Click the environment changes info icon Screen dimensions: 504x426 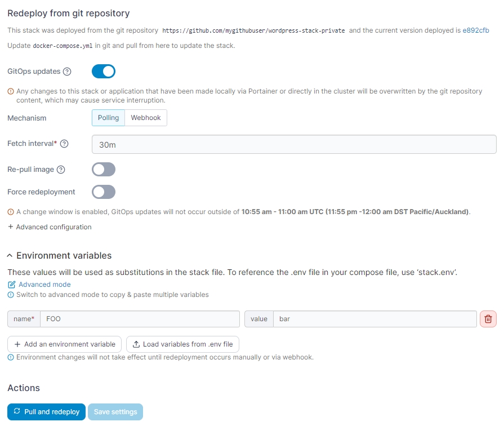tap(11, 357)
